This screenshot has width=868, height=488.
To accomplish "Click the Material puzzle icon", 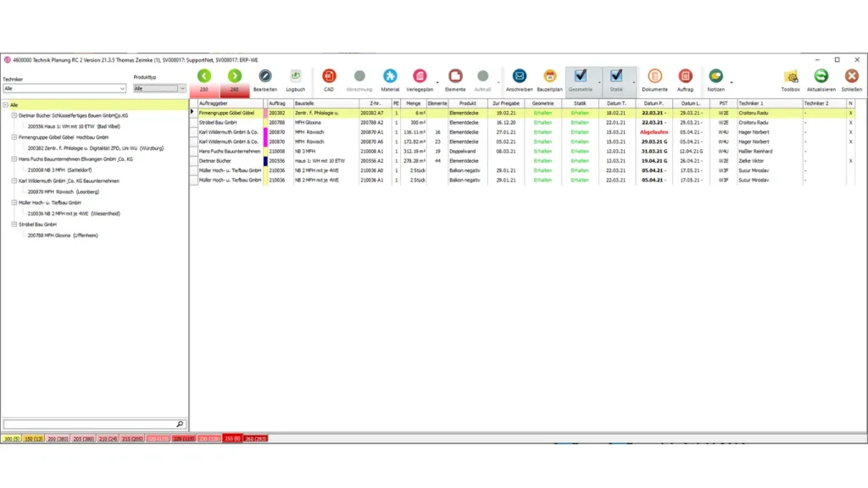I will pos(390,77).
